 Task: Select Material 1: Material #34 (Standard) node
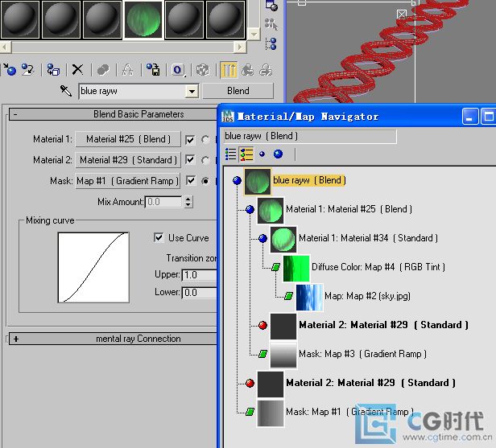368,238
